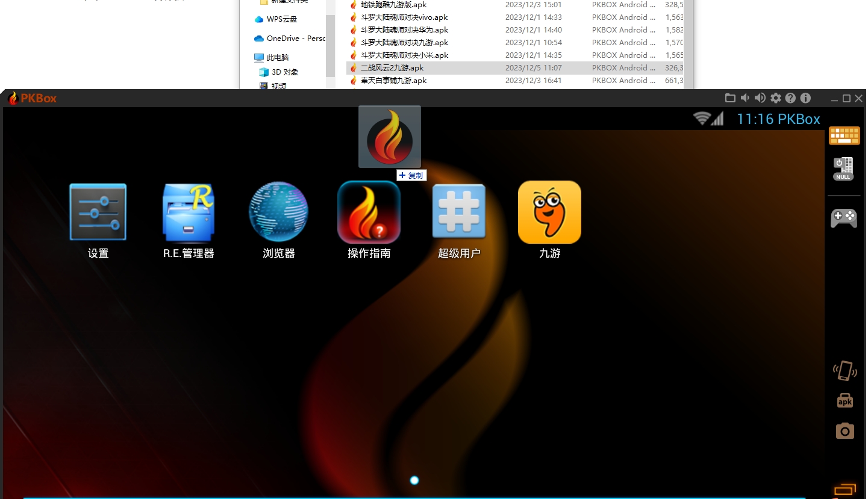Open PKBox settings gear
The image size is (868, 499).
pyautogui.click(x=776, y=98)
